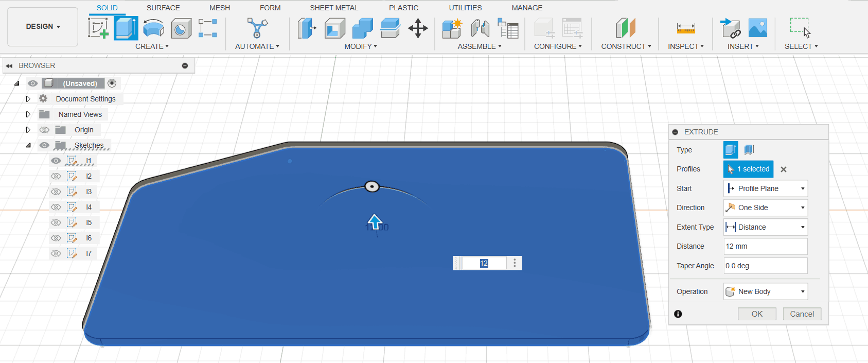Click the Taper Angle 0.0 deg field
The width and height of the screenshot is (868, 363).
766,266
